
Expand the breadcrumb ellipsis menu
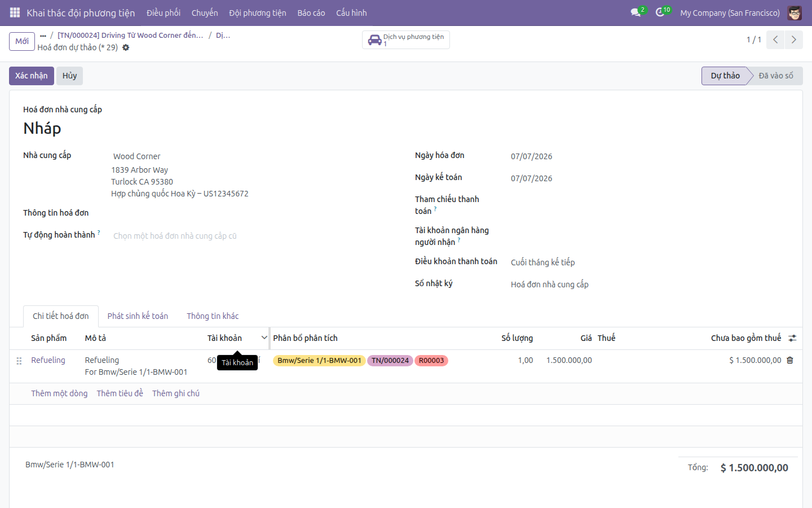[43, 35]
